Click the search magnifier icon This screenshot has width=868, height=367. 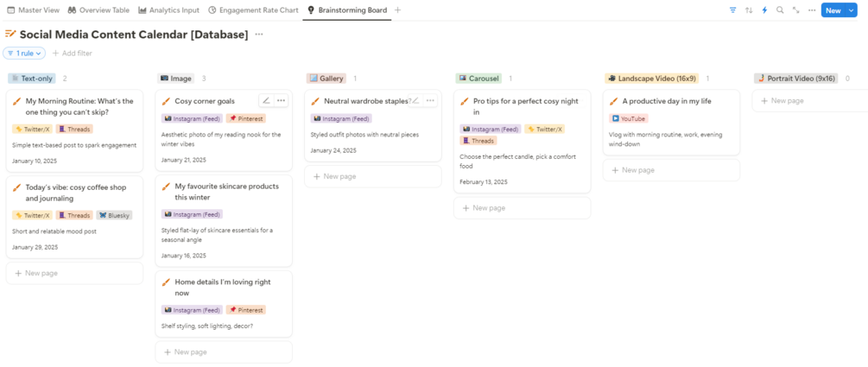pyautogui.click(x=780, y=10)
